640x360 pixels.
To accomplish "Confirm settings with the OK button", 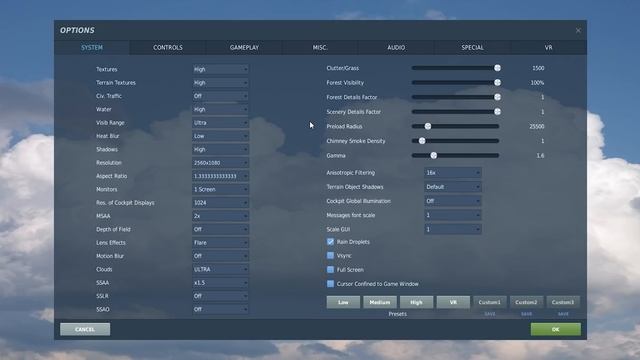I will point(556,329).
